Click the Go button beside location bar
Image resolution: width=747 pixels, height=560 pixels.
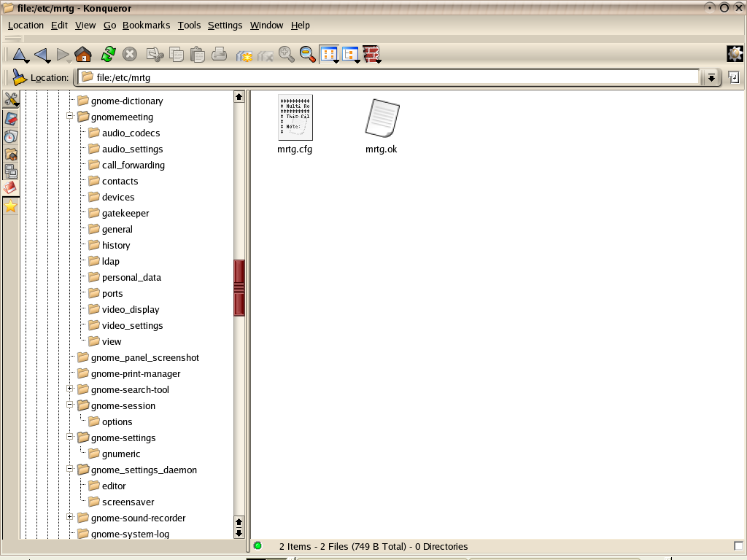(734, 77)
